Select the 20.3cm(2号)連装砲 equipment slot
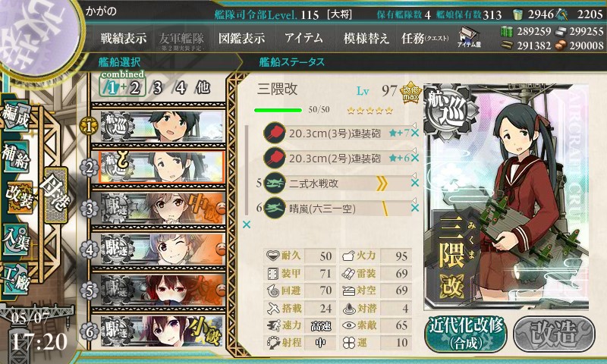The image size is (607, 364). click(337, 158)
